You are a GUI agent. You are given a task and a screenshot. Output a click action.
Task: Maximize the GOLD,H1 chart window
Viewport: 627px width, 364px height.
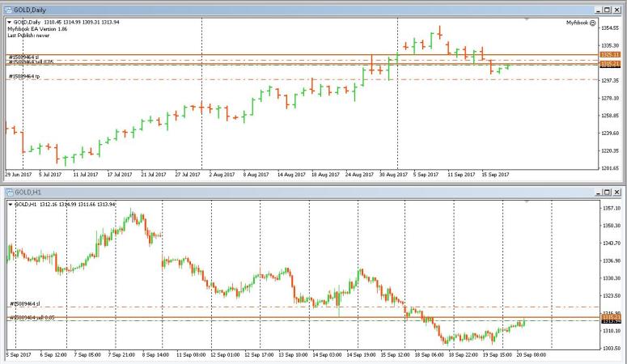[x=608, y=193]
